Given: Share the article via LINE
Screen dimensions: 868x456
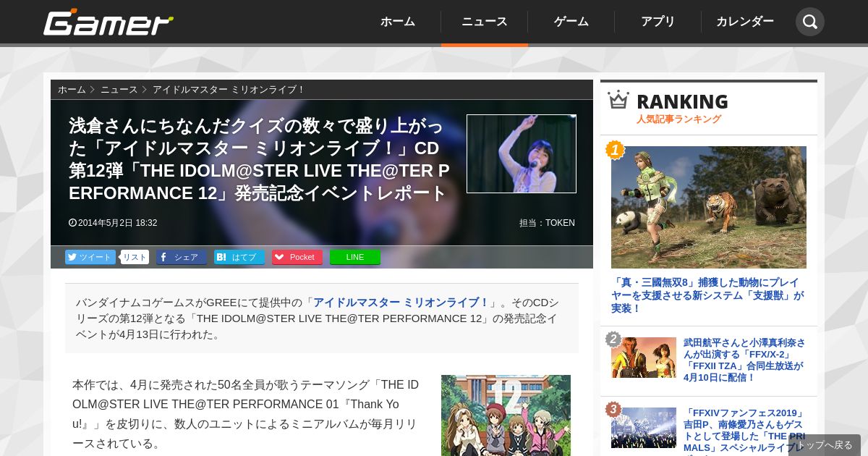Looking at the screenshot, I should pos(355,257).
